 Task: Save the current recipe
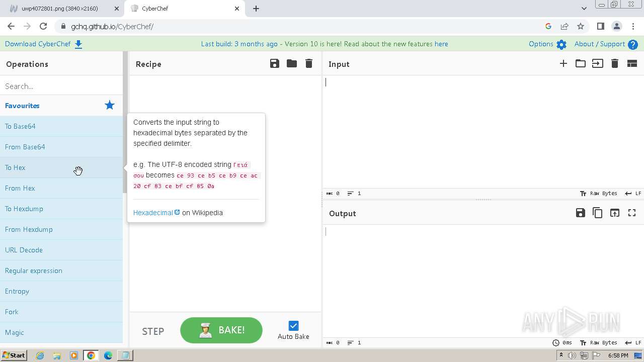(x=275, y=63)
